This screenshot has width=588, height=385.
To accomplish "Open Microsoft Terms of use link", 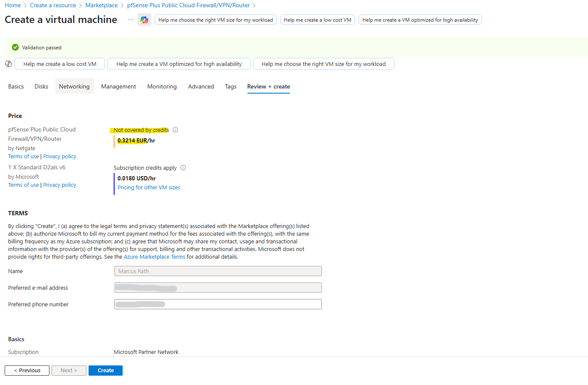I will [23, 185].
